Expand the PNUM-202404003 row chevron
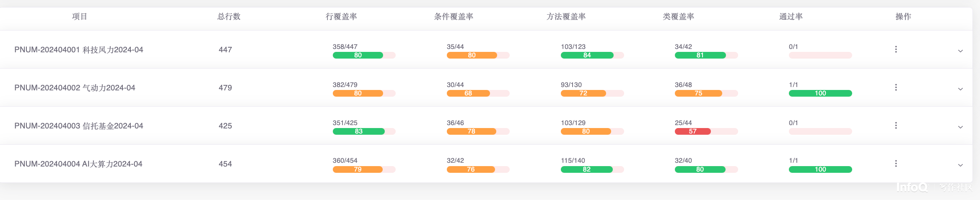 960,127
